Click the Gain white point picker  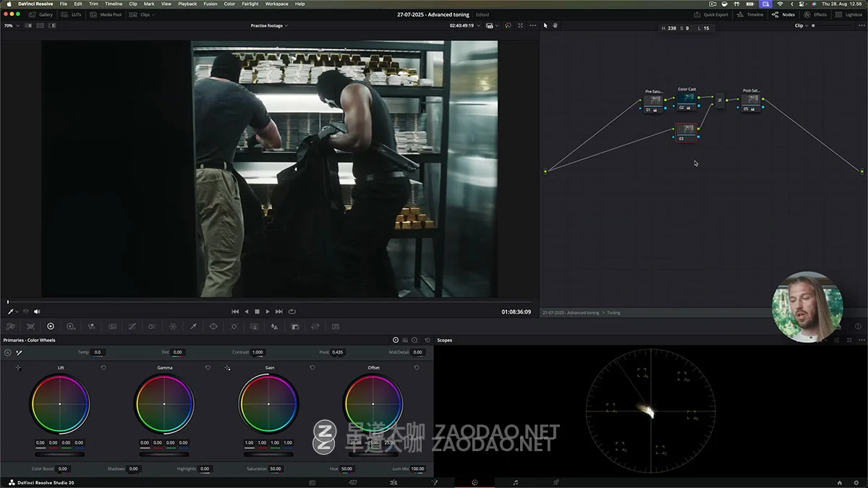tap(227, 368)
